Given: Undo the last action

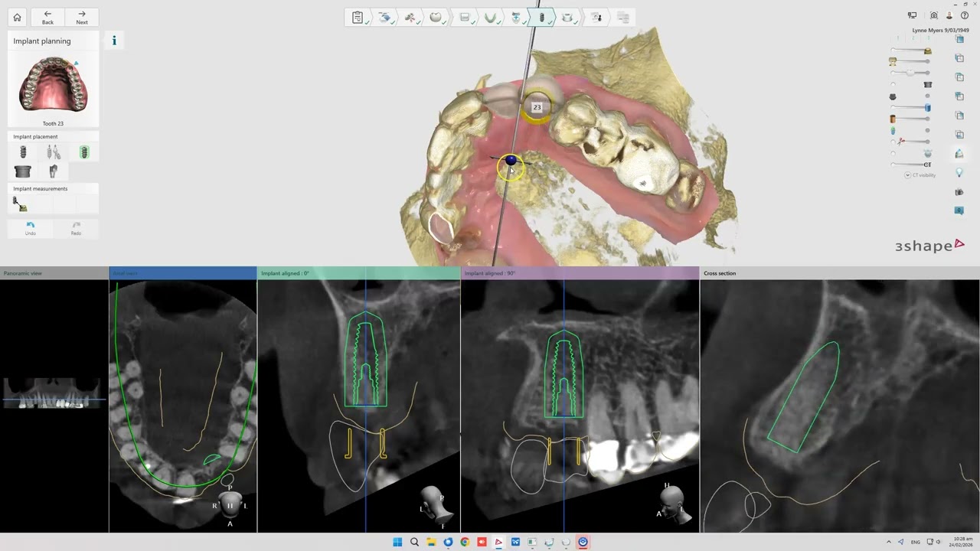Looking at the screenshot, I should click(x=31, y=228).
